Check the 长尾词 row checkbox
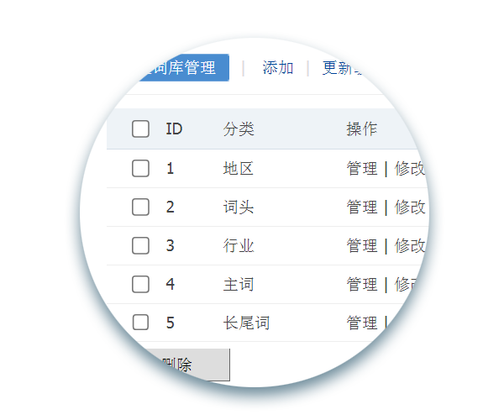Viewport: 504px width, 420px height. pyautogui.click(x=140, y=322)
